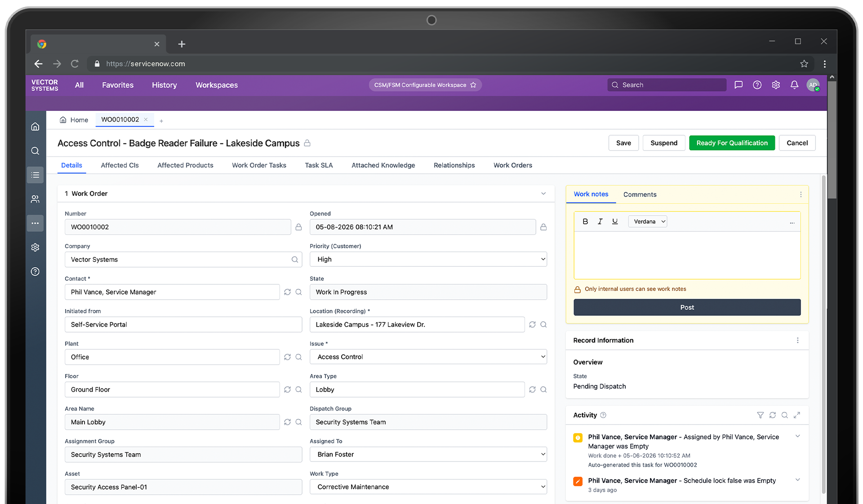Refresh the Location (Recording) field
Viewport: 863px width, 504px height.
[x=533, y=324]
